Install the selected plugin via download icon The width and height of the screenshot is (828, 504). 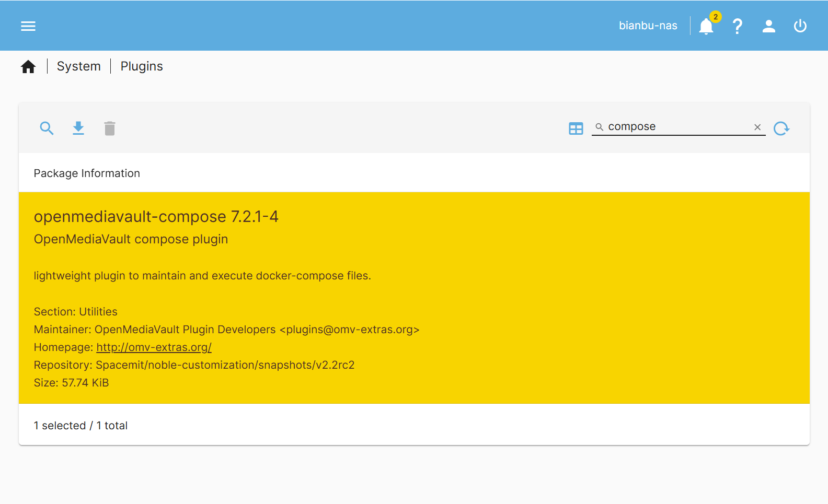(x=78, y=128)
